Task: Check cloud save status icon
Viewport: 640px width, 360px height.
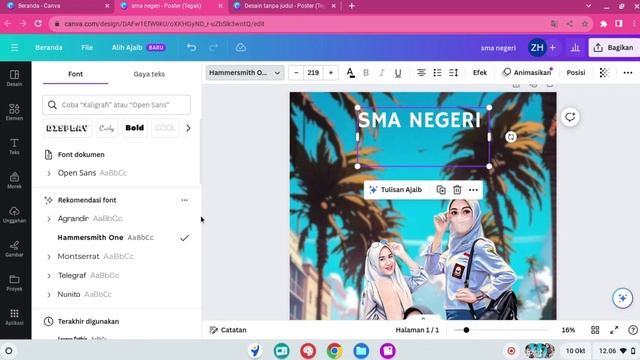Action: click(241, 47)
